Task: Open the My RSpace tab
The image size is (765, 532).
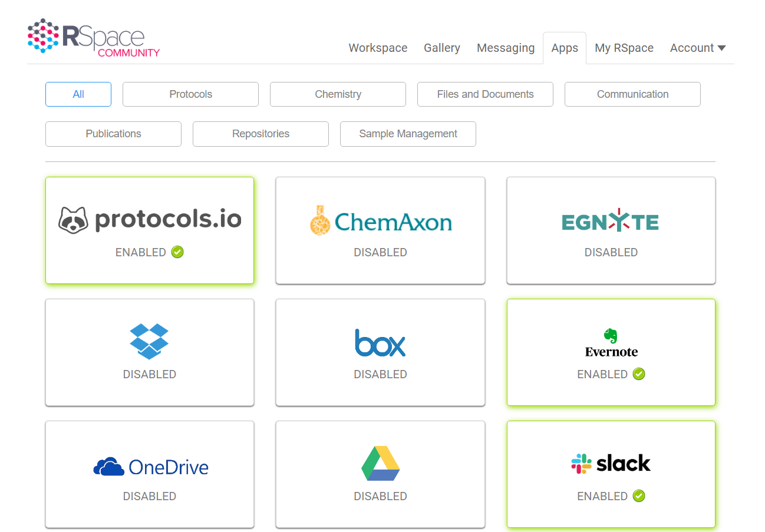Action: [x=624, y=48]
